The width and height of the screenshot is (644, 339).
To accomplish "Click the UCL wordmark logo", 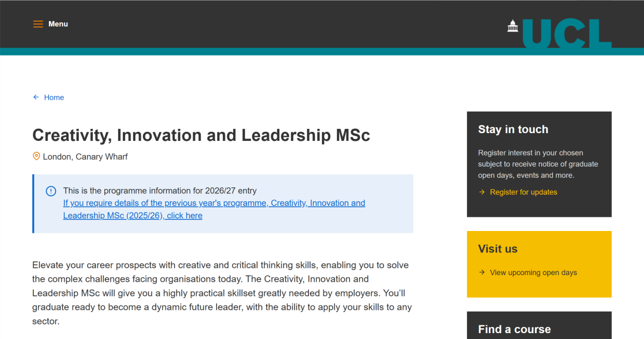I will (x=566, y=33).
